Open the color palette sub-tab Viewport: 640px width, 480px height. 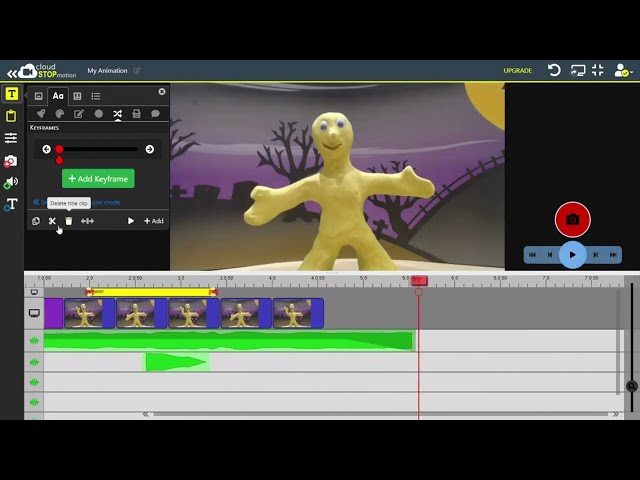pyautogui.click(x=60, y=113)
